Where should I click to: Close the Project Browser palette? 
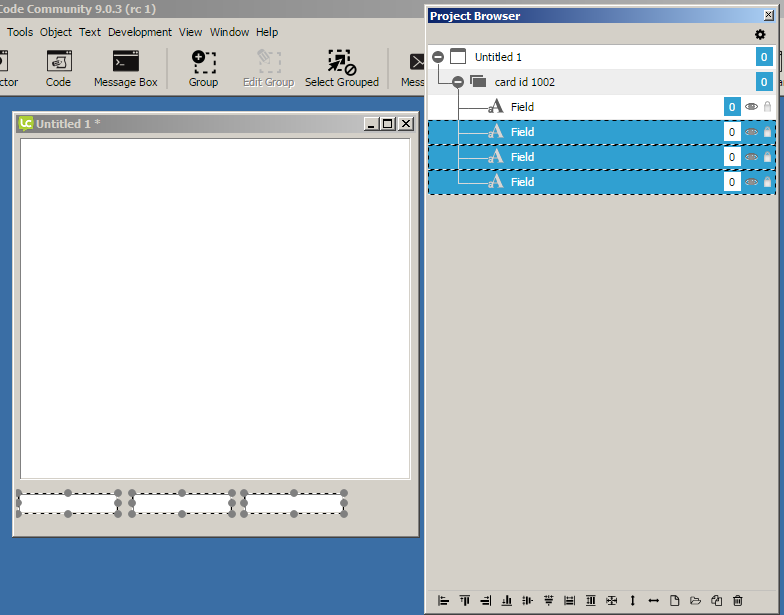tap(769, 16)
